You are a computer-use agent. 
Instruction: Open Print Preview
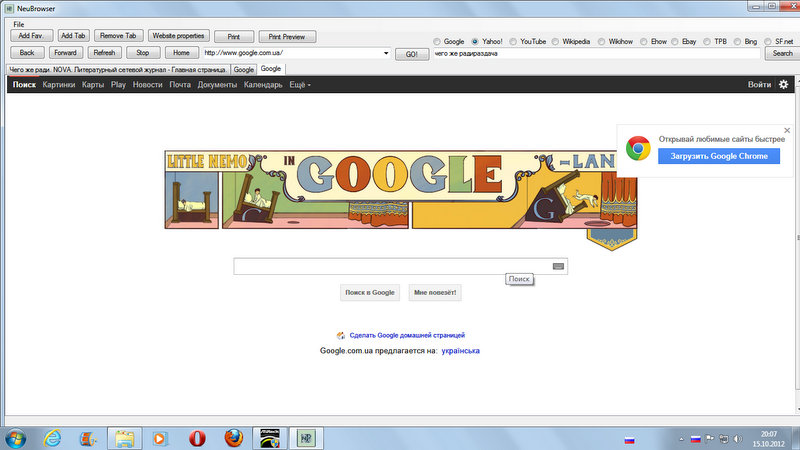pos(287,37)
